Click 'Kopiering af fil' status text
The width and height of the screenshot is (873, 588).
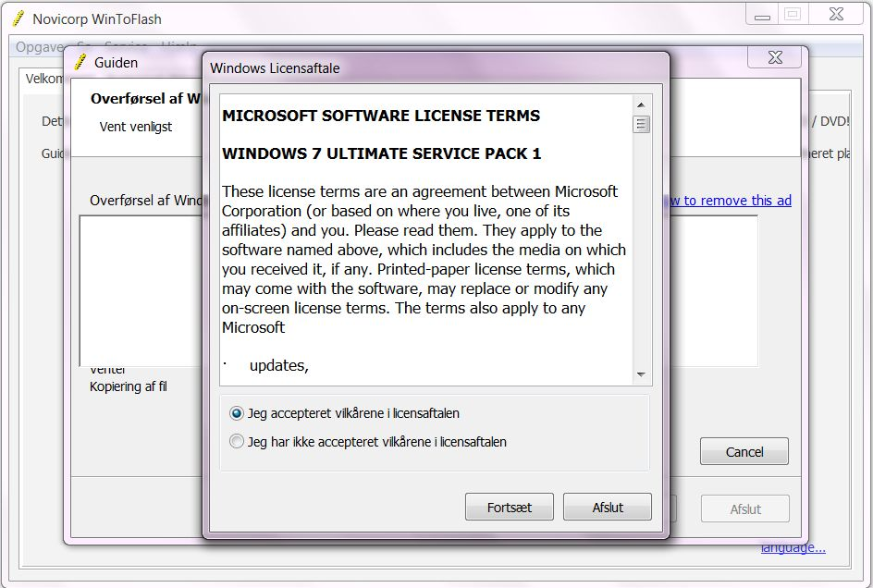128,386
